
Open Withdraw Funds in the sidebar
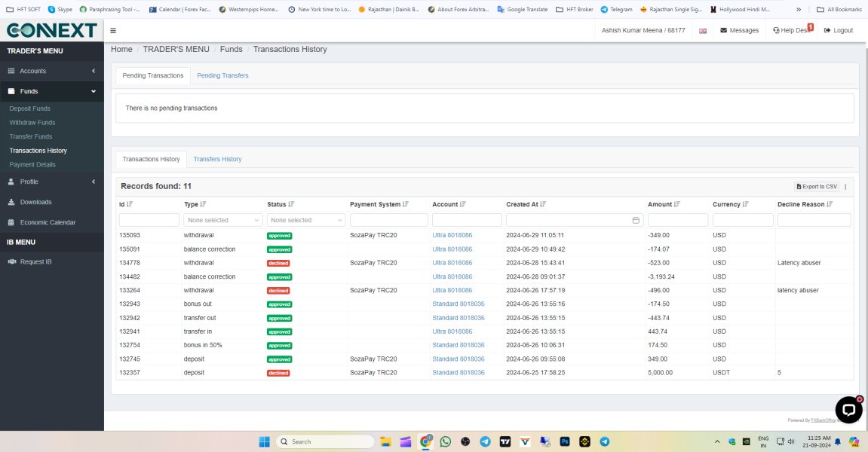[x=32, y=123]
